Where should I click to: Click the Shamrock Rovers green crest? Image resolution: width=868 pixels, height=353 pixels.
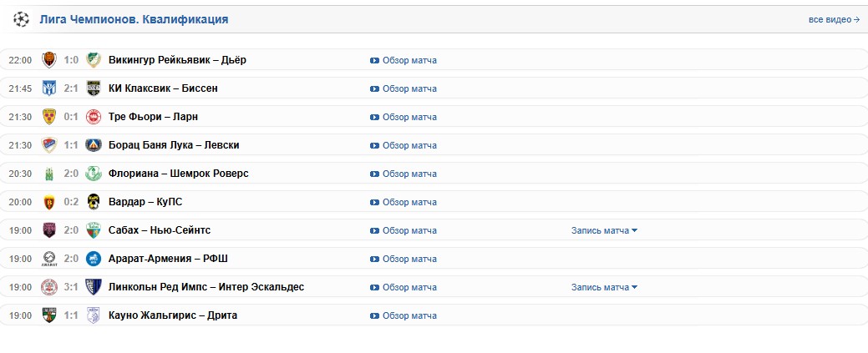(x=94, y=174)
